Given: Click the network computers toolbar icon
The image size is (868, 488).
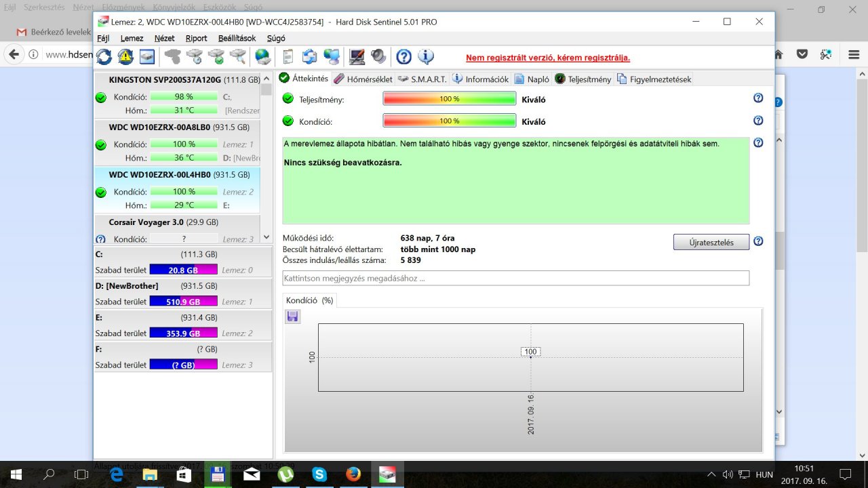Looking at the screenshot, I should (x=332, y=56).
